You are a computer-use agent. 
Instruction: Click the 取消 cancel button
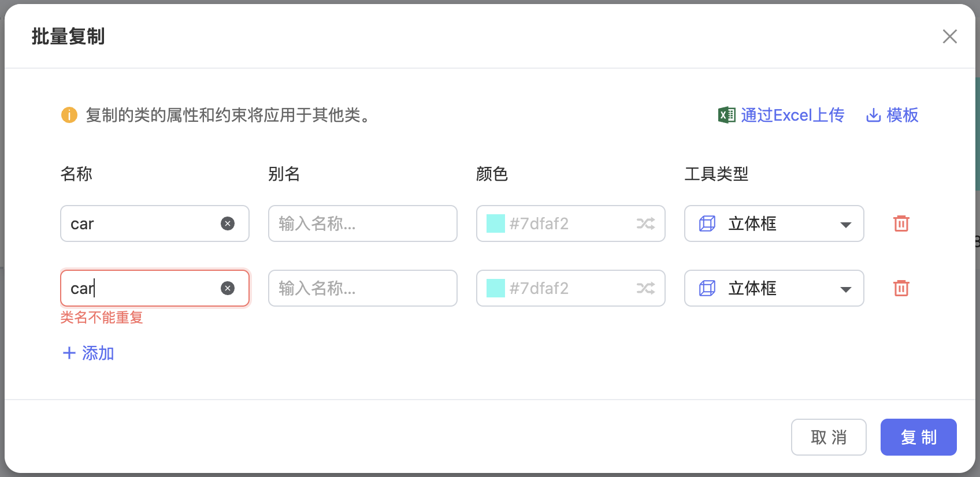click(x=829, y=437)
